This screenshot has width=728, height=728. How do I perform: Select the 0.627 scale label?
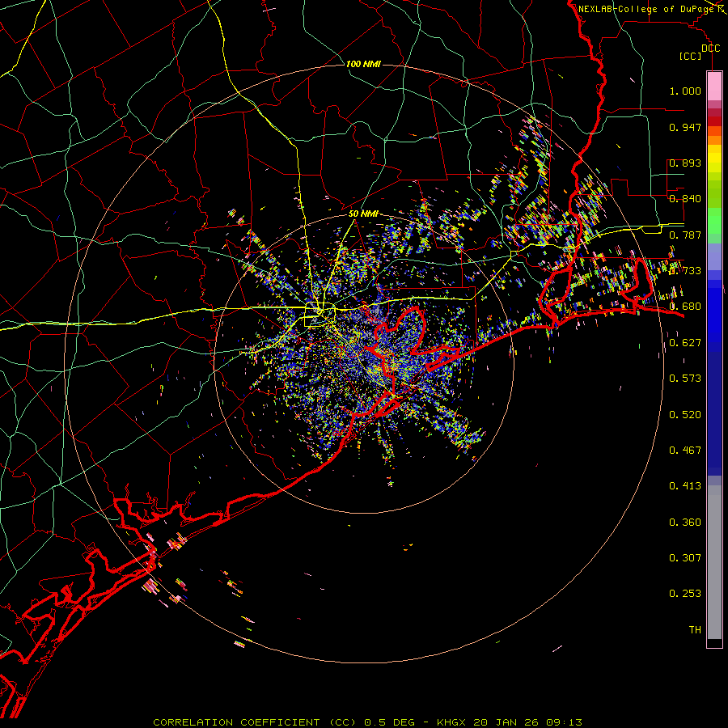coord(685,343)
